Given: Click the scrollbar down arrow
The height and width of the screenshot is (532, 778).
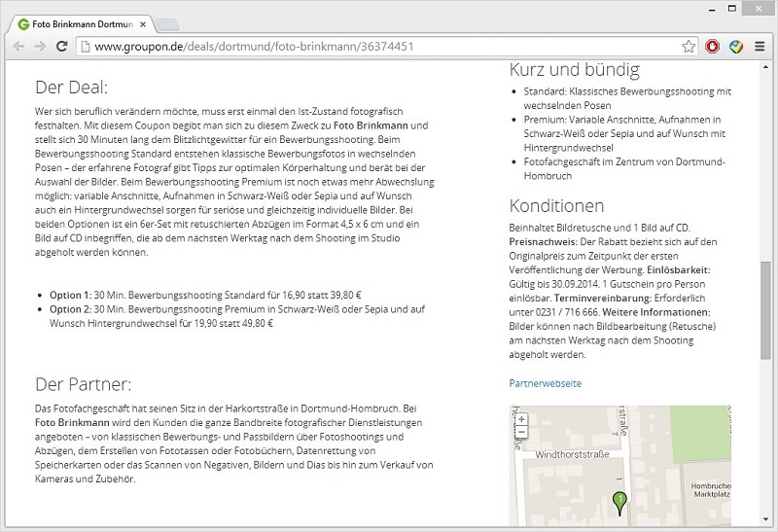Looking at the screenshot, I should [x=765, y=519].
